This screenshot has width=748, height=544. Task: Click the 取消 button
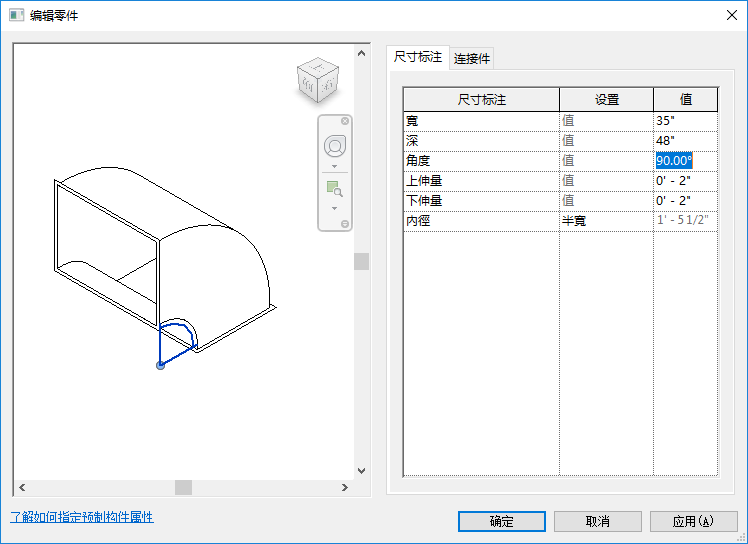(x=598, y=521)
